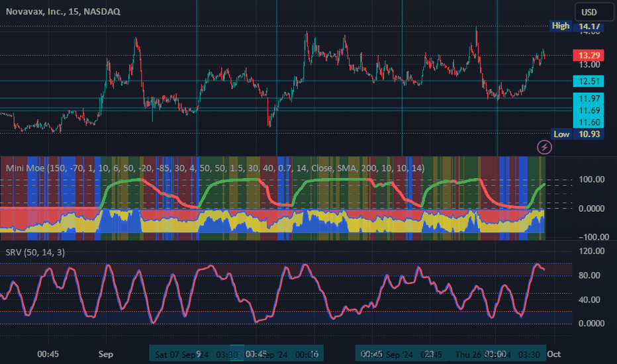Click the 120.00 SRV scale value
This screenshot has height=364, width=617.
pos(591,251)
